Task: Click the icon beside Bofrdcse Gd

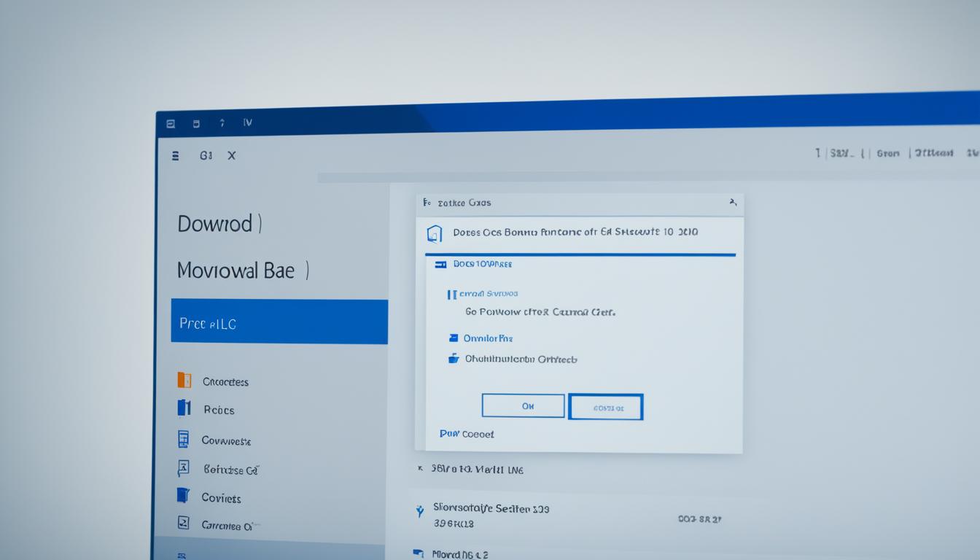Action: [x=184, y=468]
